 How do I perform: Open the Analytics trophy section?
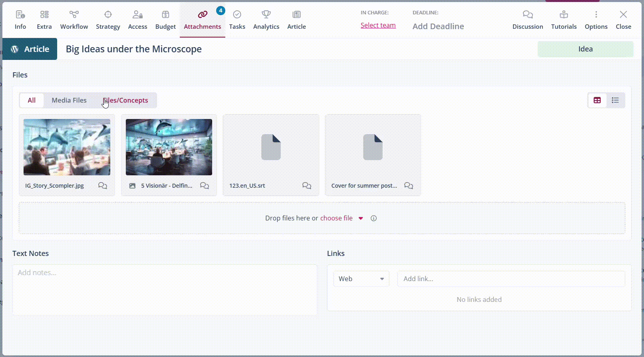(266, 20)
